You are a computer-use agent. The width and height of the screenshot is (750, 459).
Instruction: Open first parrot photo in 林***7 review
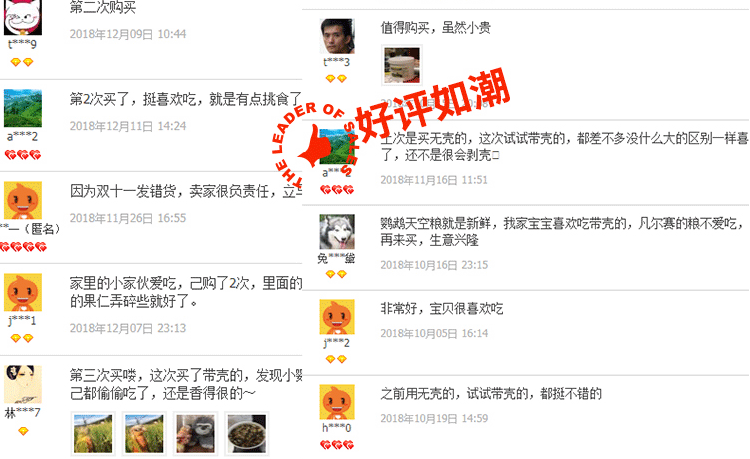click(x=93, y=434)
